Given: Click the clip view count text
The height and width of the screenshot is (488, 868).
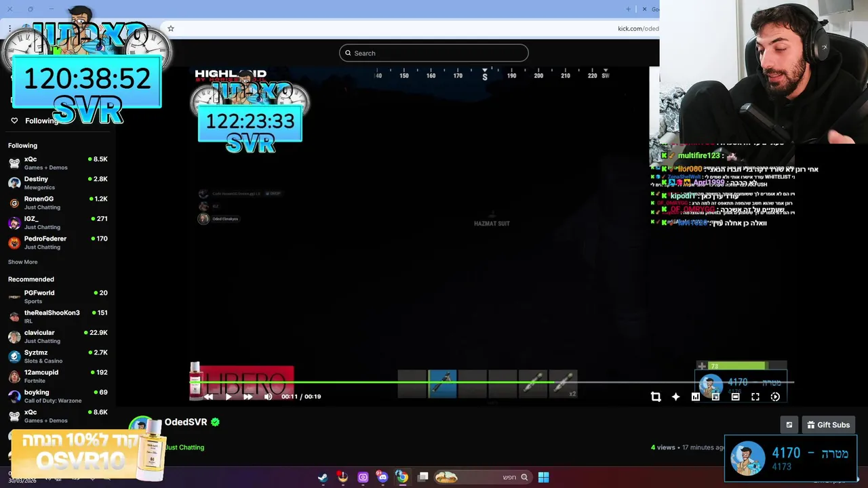Looking at the screenshot, I should (663, 447).
